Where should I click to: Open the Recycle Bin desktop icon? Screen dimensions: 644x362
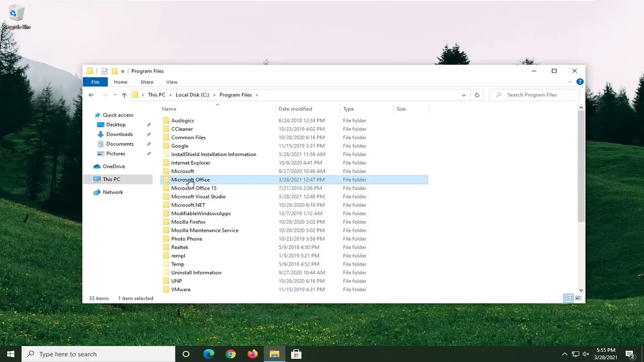pyautogui.click(x=16, y=18)
